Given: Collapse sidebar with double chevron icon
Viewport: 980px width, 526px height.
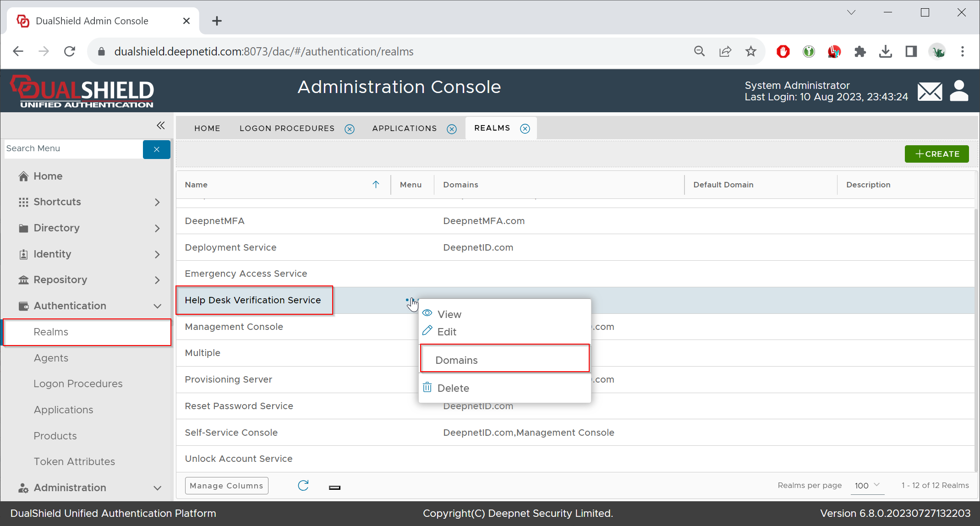Looking at the screenshot, I should coord(160,126).
